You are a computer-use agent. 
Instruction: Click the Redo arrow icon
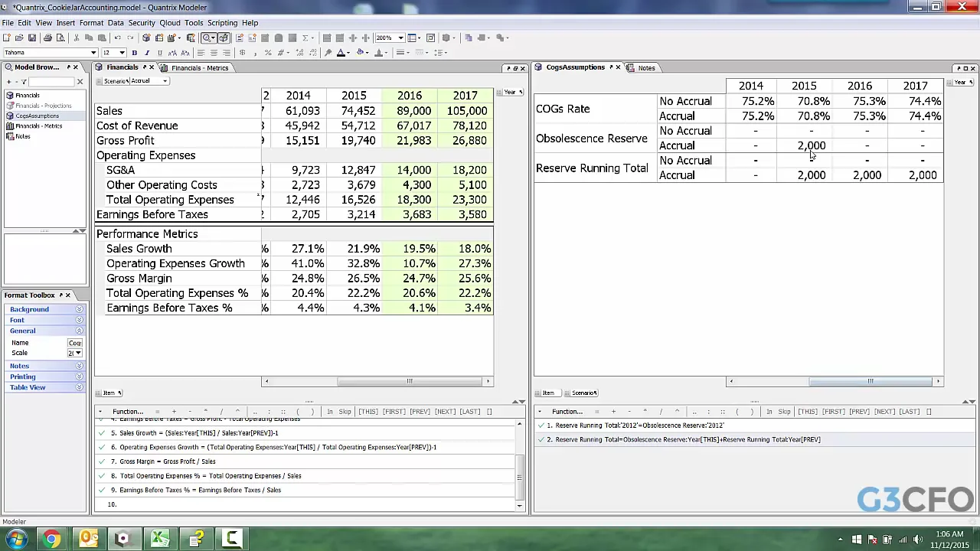129,37
